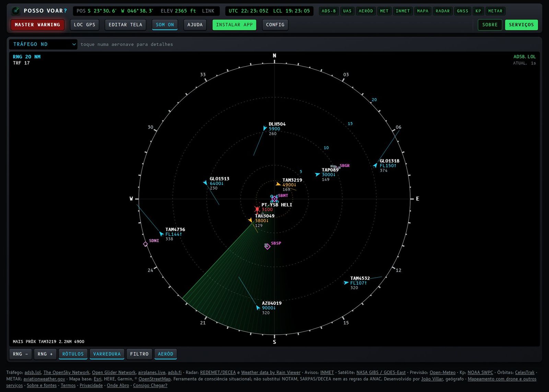Follow the adsb.lol source link

[x=33, y=372]
